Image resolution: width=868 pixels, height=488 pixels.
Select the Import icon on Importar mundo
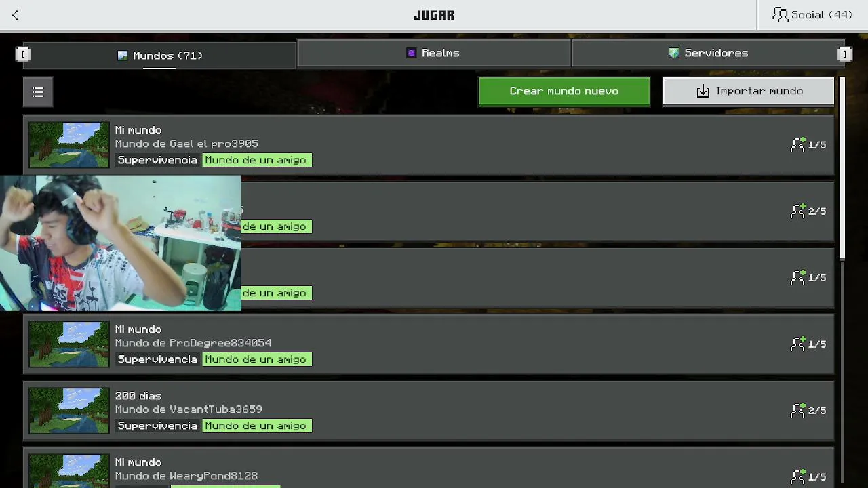[703, 91]
